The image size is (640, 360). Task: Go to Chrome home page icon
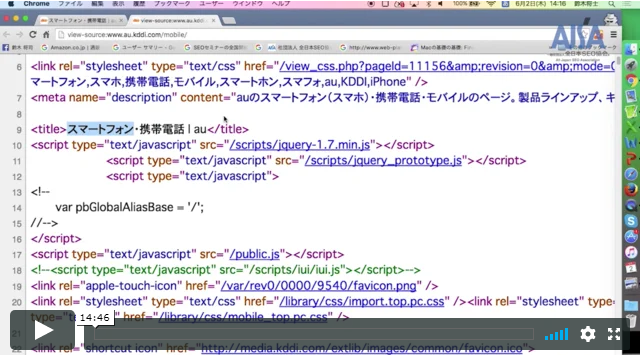[46, 35]
